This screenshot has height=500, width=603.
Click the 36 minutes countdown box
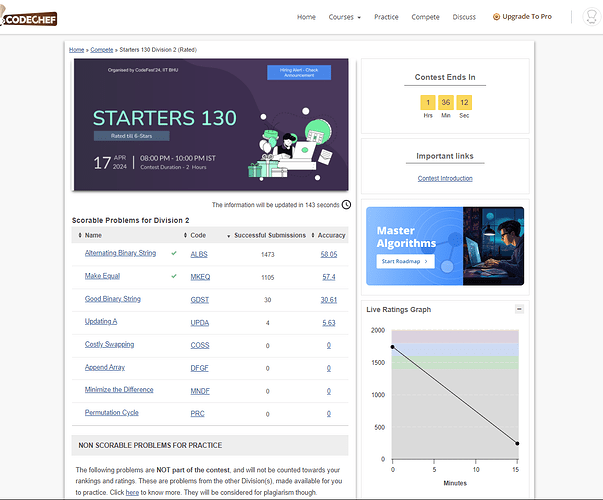446,102
